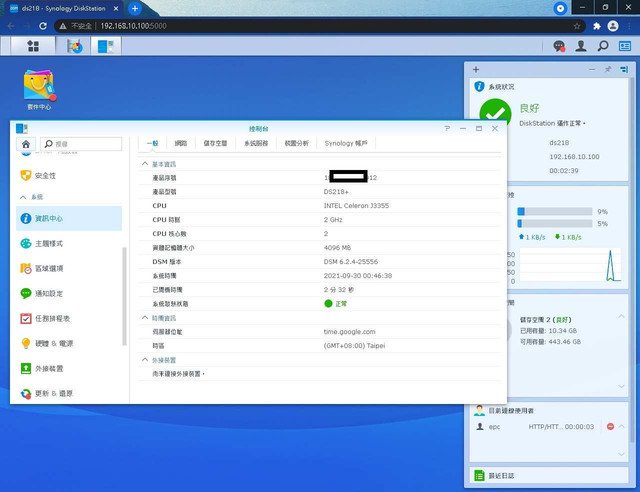Image resolution: width=640 pixels, height=492 pixels.
Task: Click the 系統散熱狀態 正常 status indicator
Action: 336,304
